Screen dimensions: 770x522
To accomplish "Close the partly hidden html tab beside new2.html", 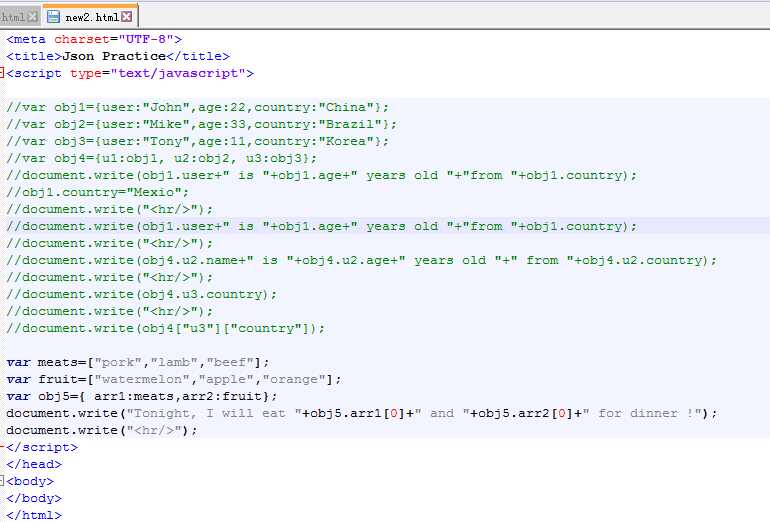I will [32, 17].
